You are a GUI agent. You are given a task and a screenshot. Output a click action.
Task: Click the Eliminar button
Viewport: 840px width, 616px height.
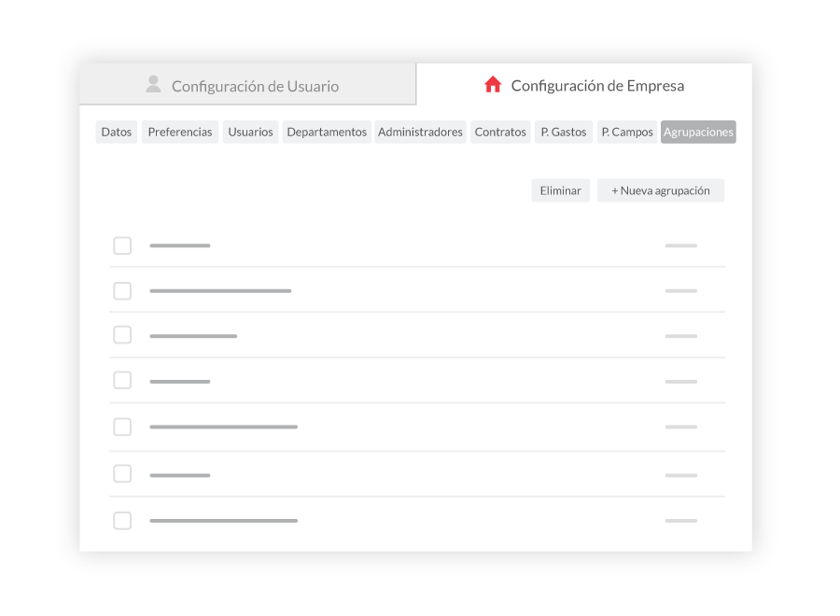point(560,190)
